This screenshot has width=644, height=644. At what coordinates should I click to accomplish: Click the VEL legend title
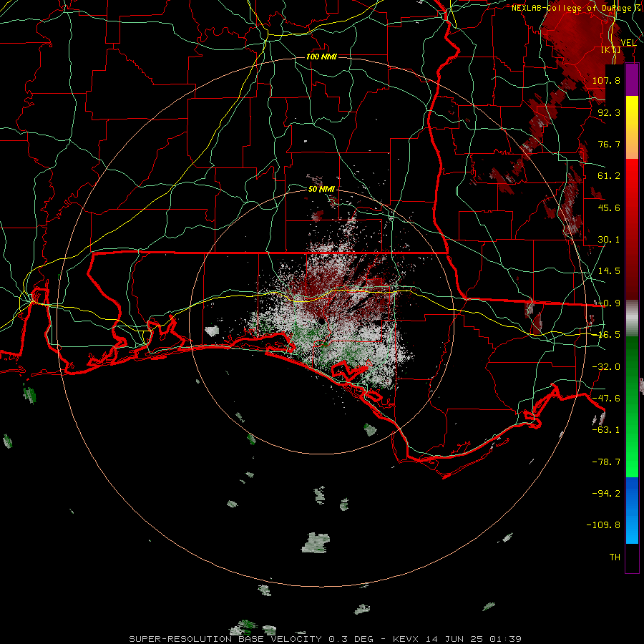tap(628, 42)
